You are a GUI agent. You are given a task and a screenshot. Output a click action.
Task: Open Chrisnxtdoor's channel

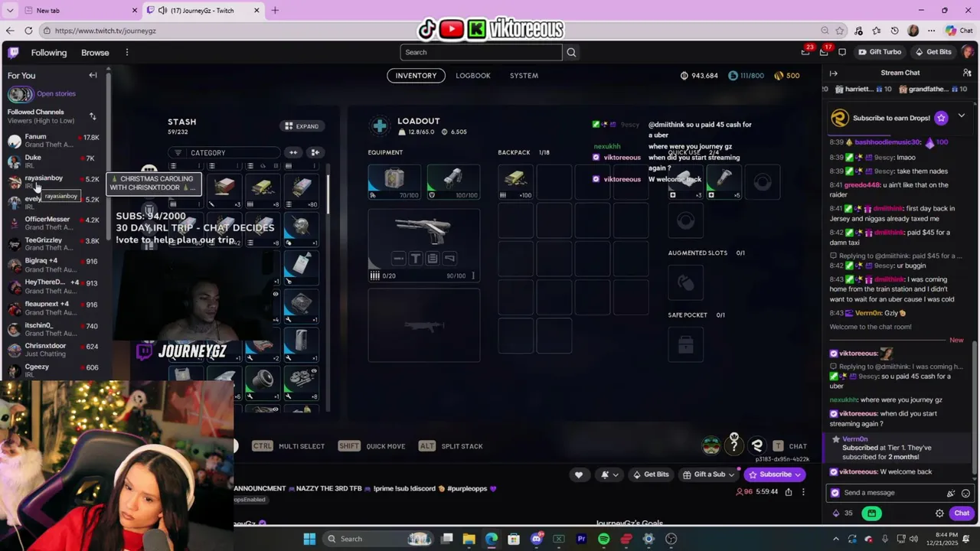coord(54,350)
